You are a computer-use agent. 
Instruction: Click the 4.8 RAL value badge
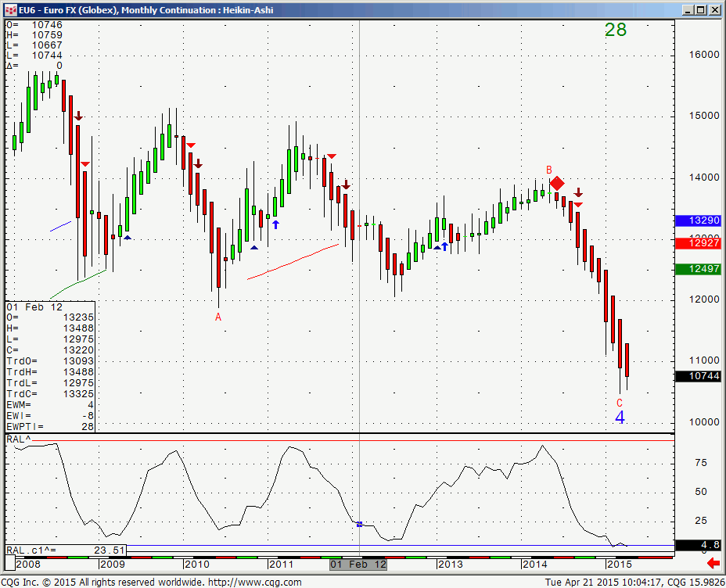[x=698, y=545]
